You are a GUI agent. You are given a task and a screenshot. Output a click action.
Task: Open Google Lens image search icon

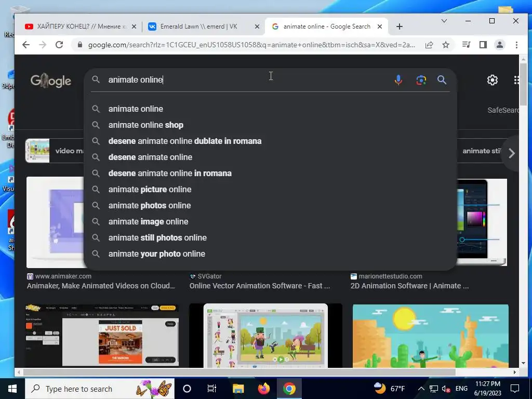[421, 79]
